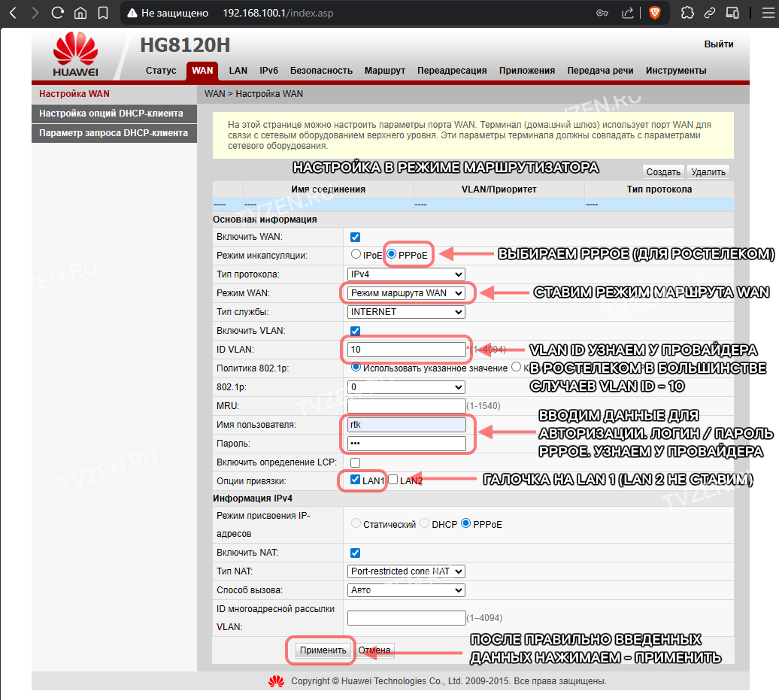Expand the Тип NAT dropdown

tap(406, 571)
